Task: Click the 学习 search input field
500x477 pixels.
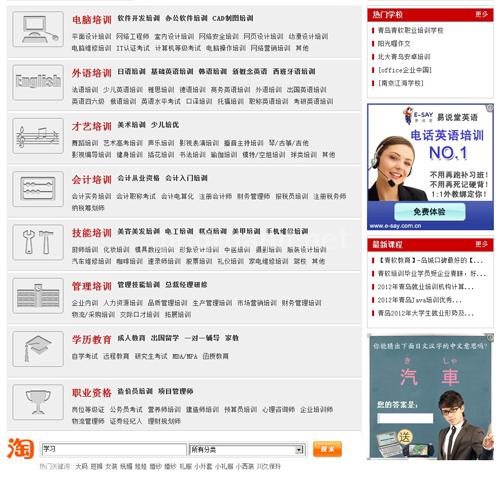Action: [113, 449]
